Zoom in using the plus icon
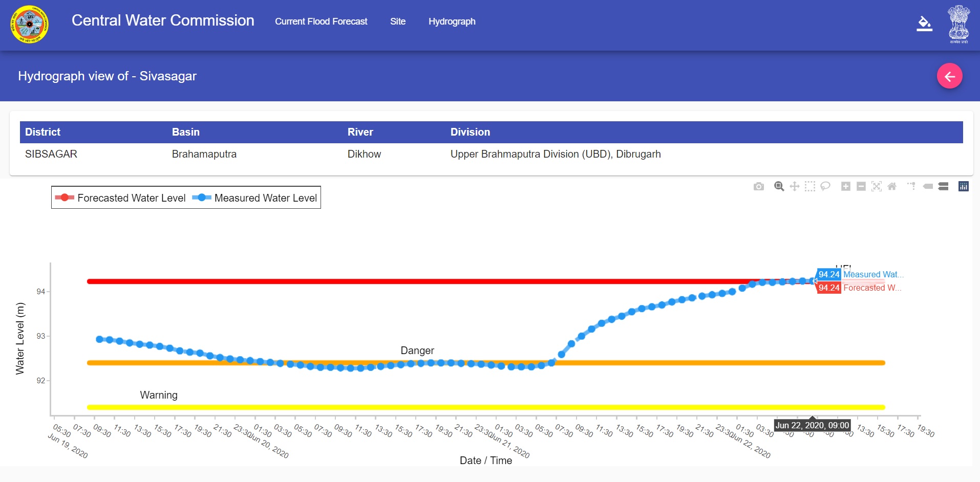The width and height of the screenshot is (980, 482). [845, 187]
